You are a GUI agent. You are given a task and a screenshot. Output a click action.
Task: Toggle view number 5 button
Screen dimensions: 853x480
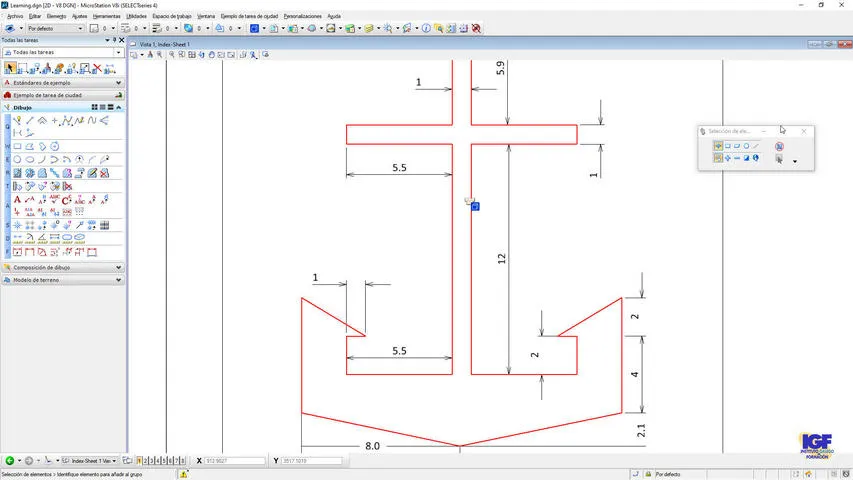(x=164, y=461)
